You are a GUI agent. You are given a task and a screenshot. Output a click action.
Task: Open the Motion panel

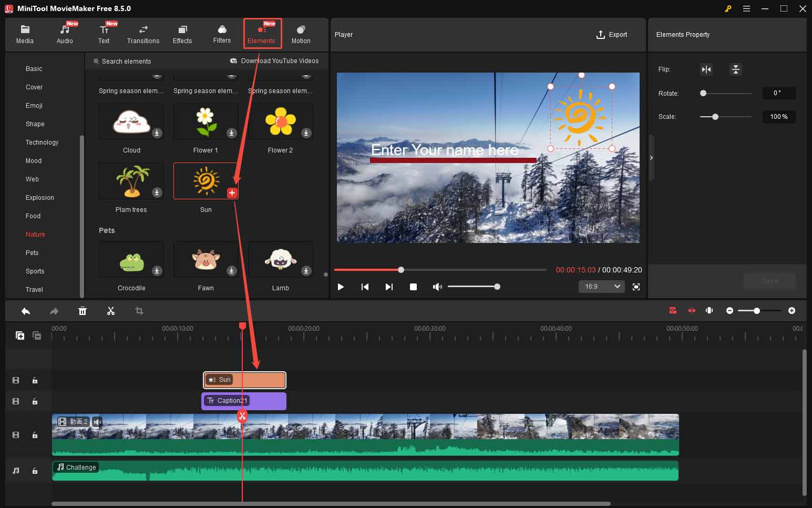pyautogui.click(x=300, y=33)
